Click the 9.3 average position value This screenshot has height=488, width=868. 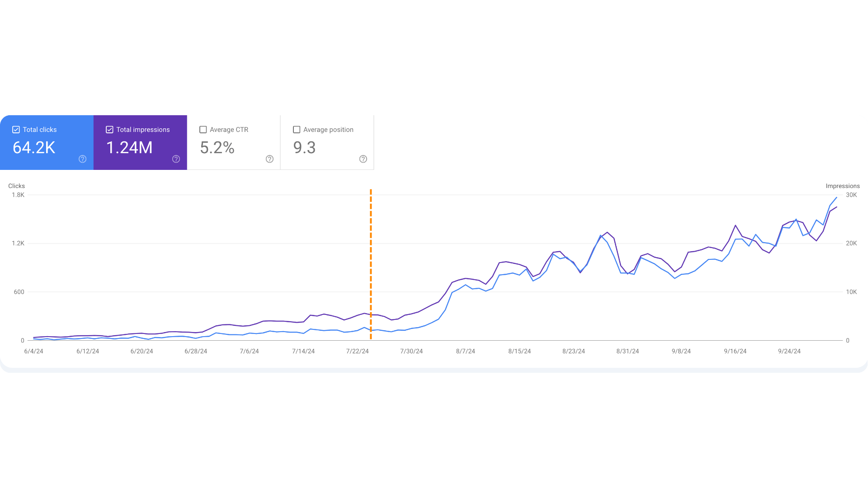[304, 148]
